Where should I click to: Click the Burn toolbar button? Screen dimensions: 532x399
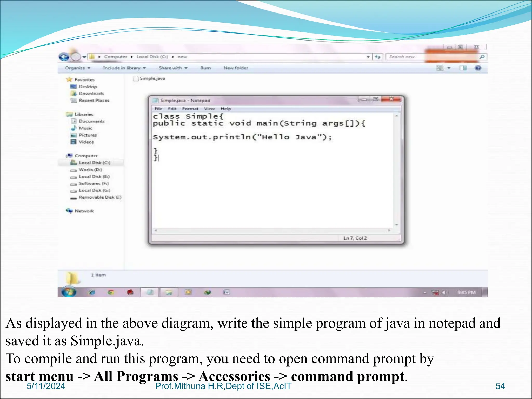(205, 68)
